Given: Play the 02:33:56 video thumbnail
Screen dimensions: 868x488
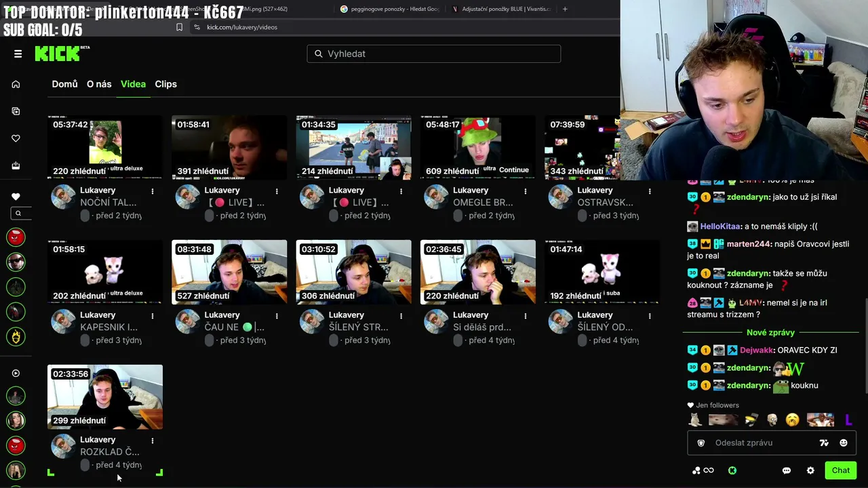Looking at the screenshot, I should (105, 396).
